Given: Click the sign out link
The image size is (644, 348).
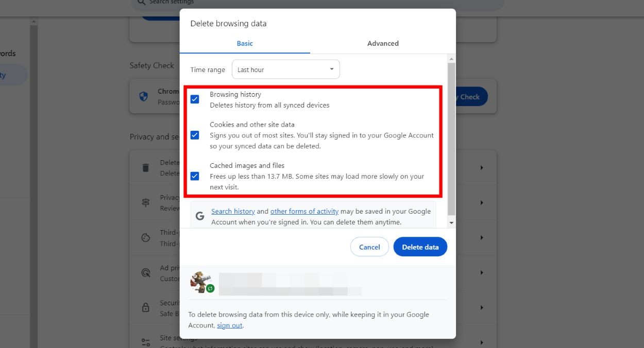Looking at the screenshot, I should coord(229,325).
